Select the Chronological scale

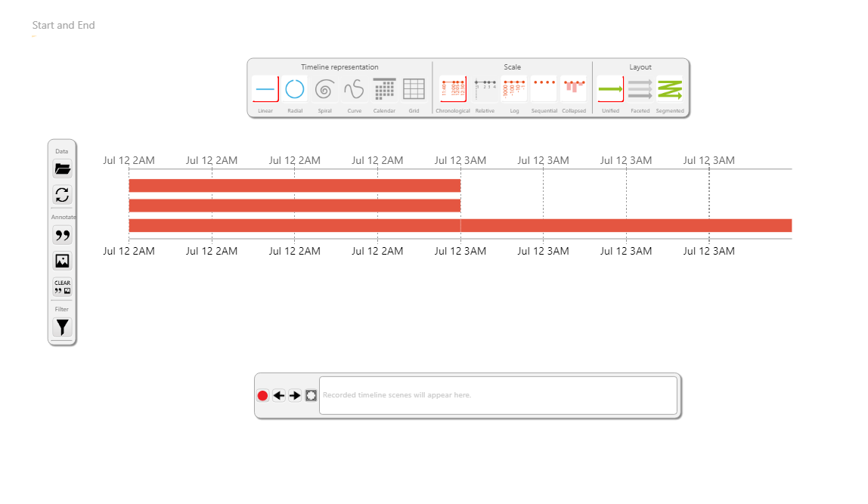pyautogui.click(x=453, y=89)
